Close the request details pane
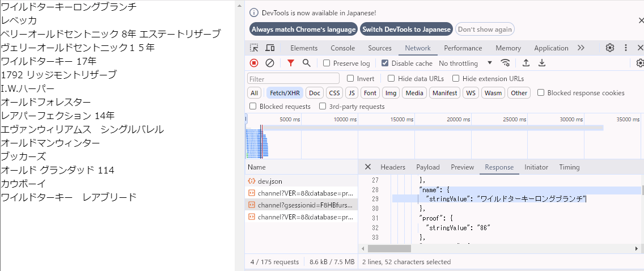 [x=368, y=167]
